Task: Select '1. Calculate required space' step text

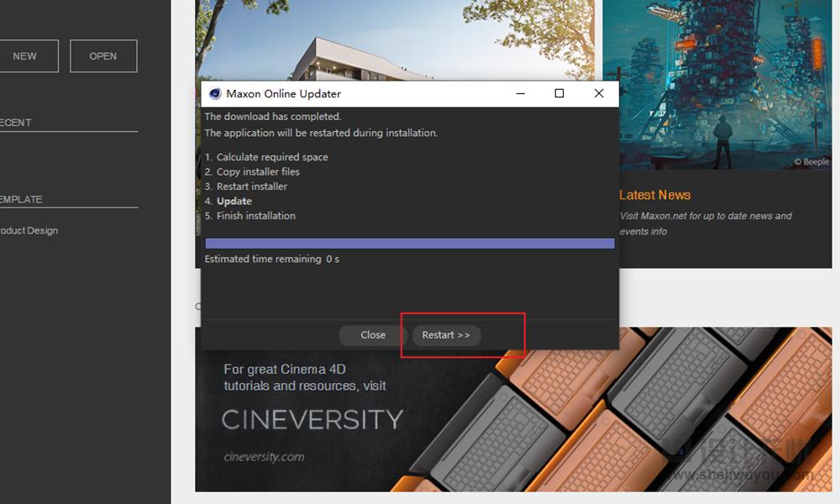Action: point(266,157)
